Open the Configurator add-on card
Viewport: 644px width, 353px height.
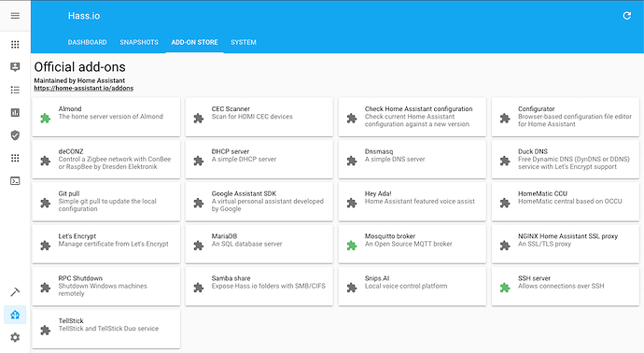point(566,117)
